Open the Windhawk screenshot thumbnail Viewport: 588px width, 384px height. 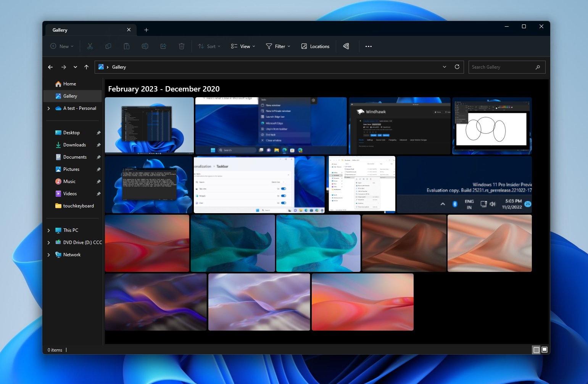(399, 126)
